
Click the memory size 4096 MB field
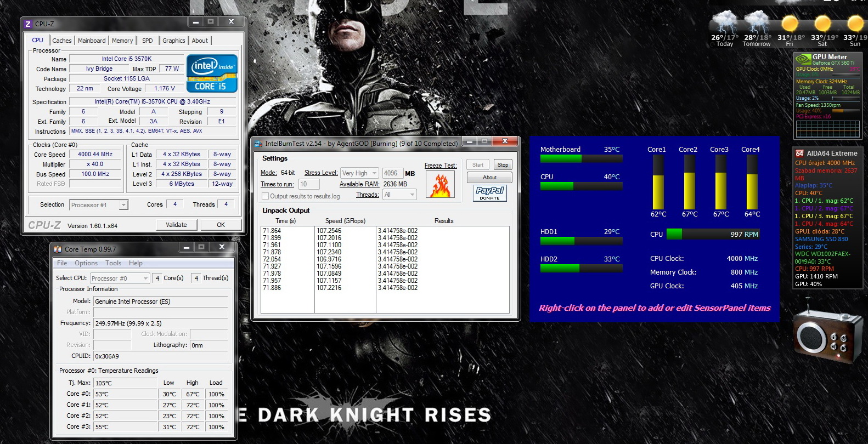[x=392, y=173]
